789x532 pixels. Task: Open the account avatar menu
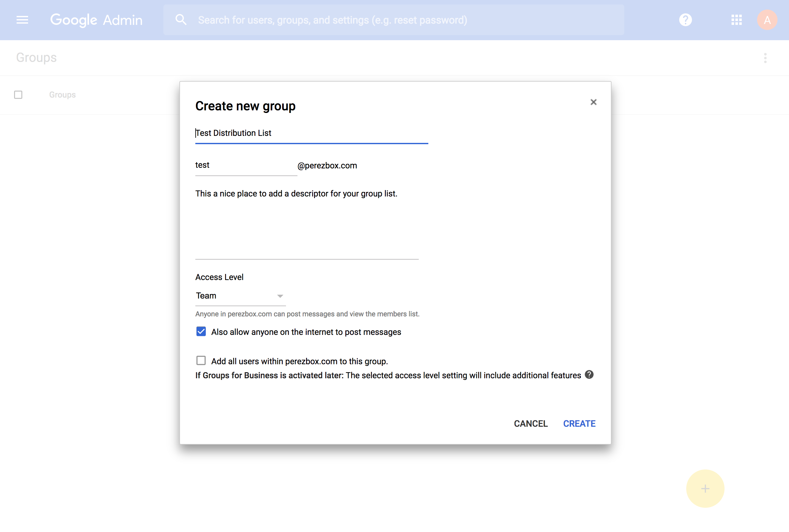[767, 20]
